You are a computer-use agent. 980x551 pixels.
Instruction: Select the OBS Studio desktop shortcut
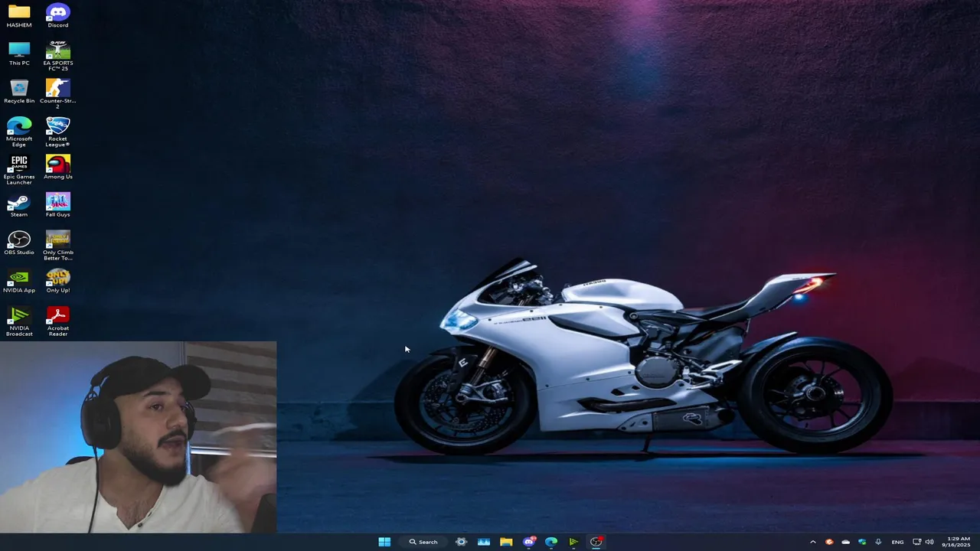tap(19, 243)
